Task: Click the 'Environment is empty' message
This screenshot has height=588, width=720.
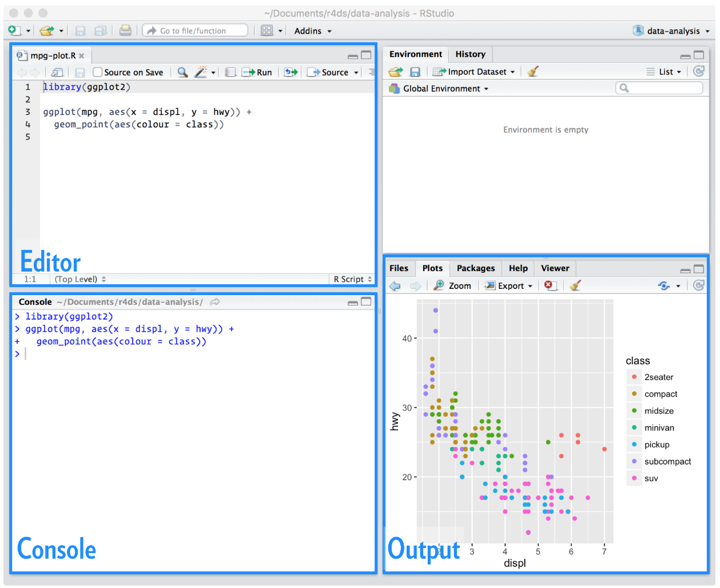Action: click(546, 130)
